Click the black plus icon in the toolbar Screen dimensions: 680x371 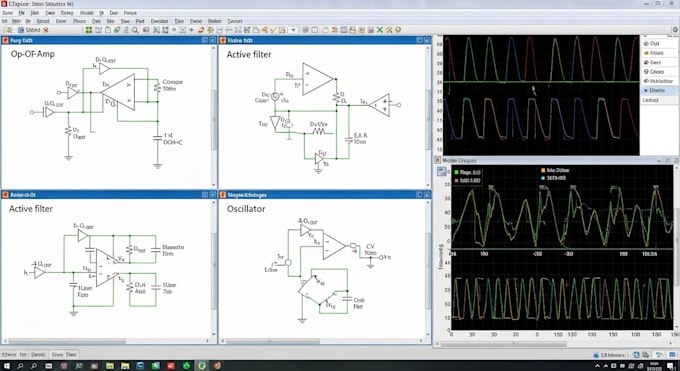[192, 30]
